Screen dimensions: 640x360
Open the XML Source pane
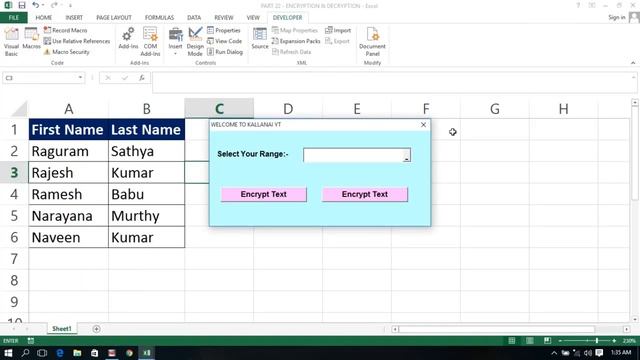click(260, 39)
